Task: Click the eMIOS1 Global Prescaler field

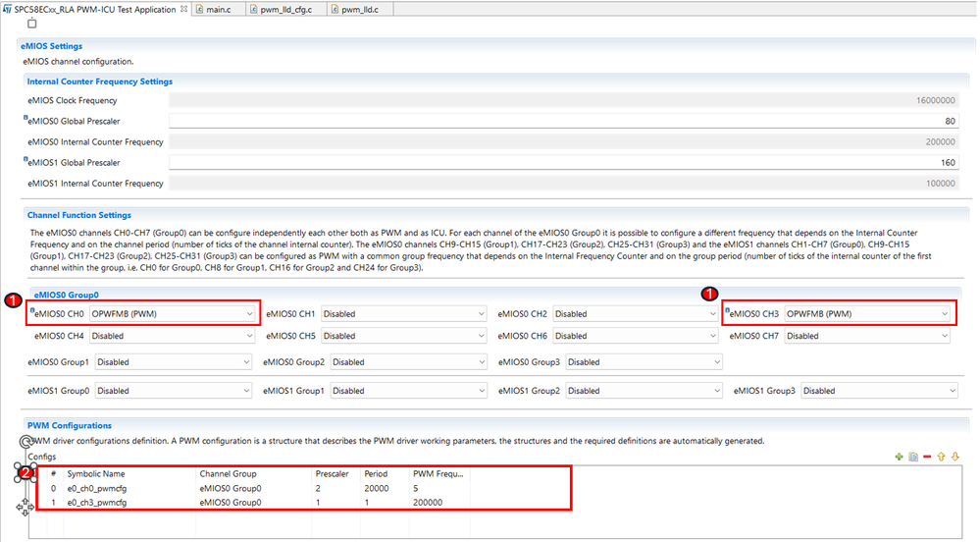Action: 564,162
